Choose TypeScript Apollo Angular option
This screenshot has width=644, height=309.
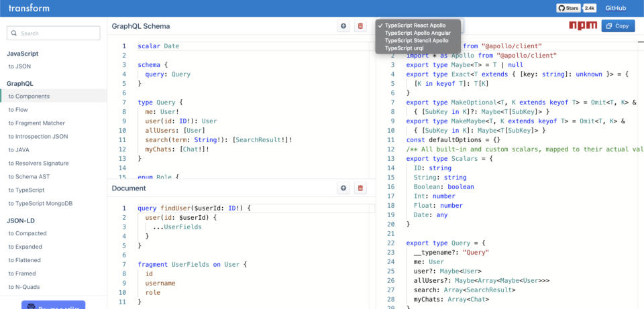418,33
